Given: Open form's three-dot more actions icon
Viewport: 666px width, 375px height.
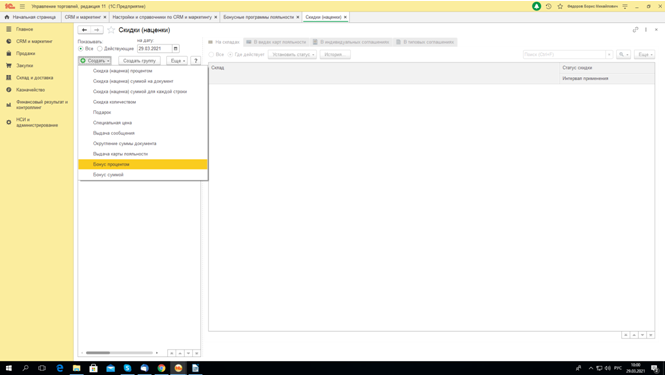Looking at the screenshot, I should tap(646, 30).
